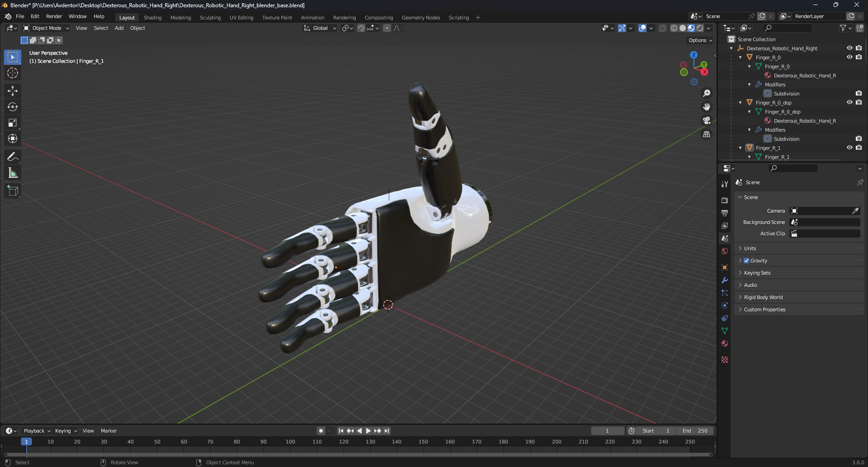Choose the Add Cube tool

[x=13, y=191]
